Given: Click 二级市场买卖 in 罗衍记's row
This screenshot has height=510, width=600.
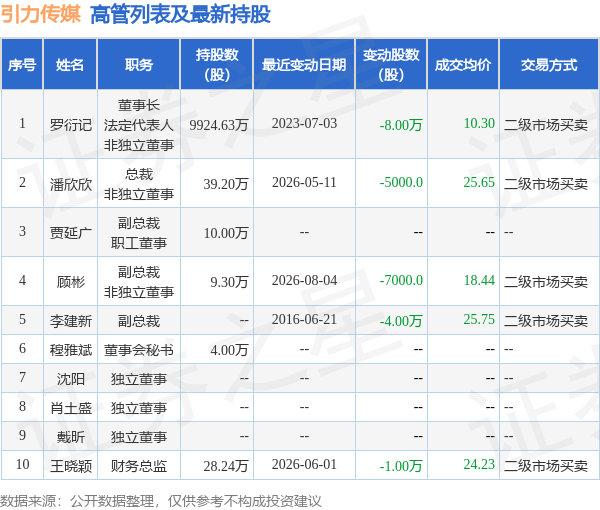Looking at the screenshot, I should tap(546, 125).
